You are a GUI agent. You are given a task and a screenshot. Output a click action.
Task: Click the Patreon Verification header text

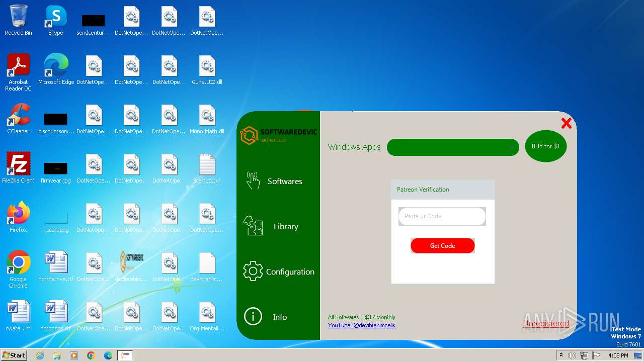point(423,190)
